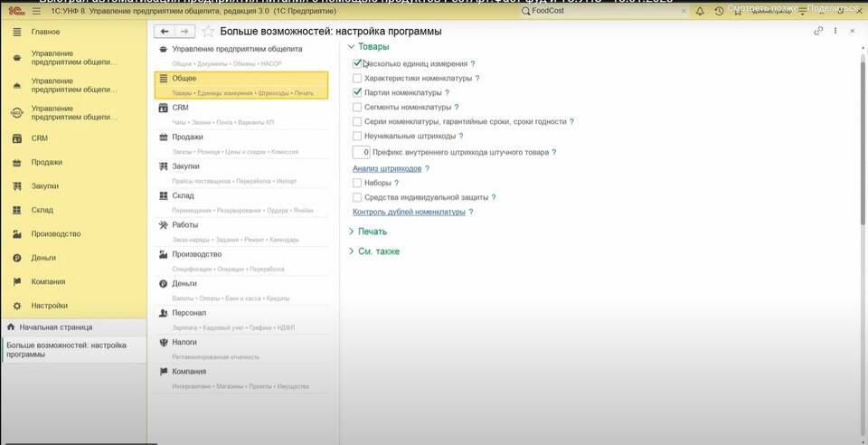
Task: Open Анализ штрихкодов link
Action: click(387, 168)
